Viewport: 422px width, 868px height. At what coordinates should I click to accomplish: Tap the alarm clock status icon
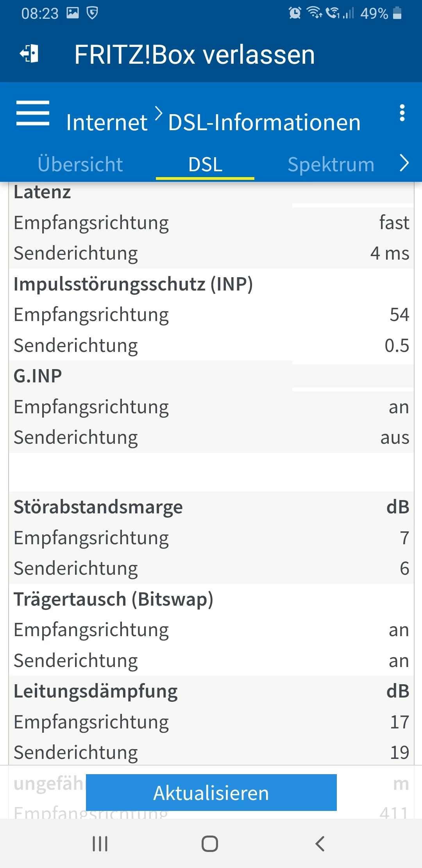tap(295, 13)
